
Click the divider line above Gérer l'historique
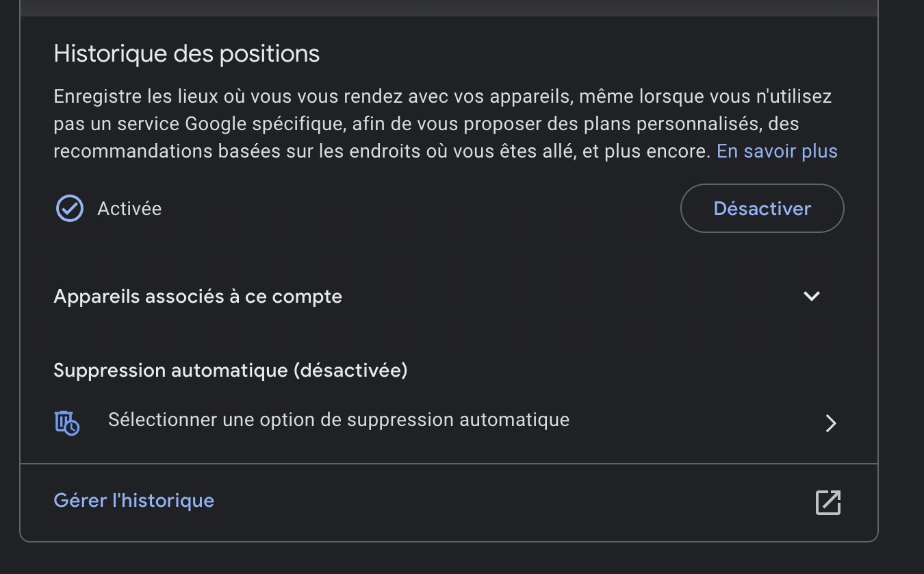pyautogui.click(x=448, y=464)
